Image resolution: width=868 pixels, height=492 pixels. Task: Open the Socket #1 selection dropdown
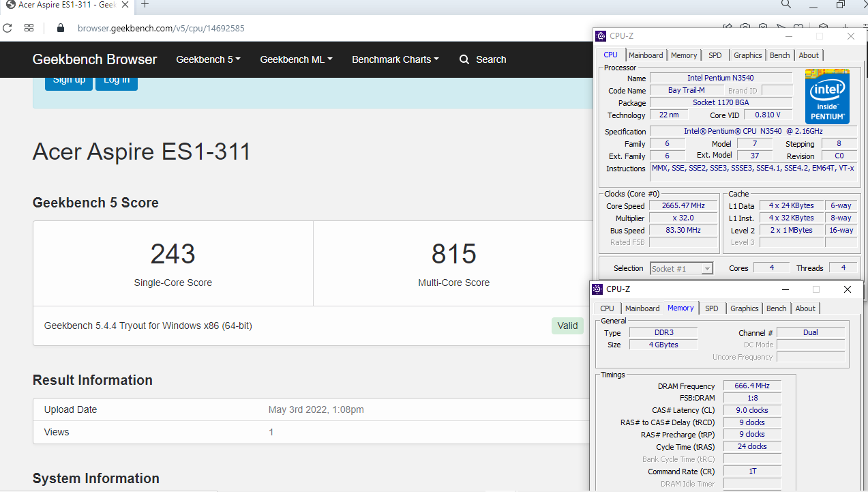(x=682, y=268)
